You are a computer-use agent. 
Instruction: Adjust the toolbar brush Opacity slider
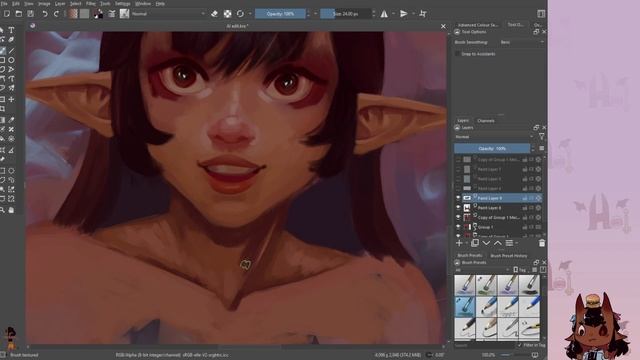click(280, 14)
